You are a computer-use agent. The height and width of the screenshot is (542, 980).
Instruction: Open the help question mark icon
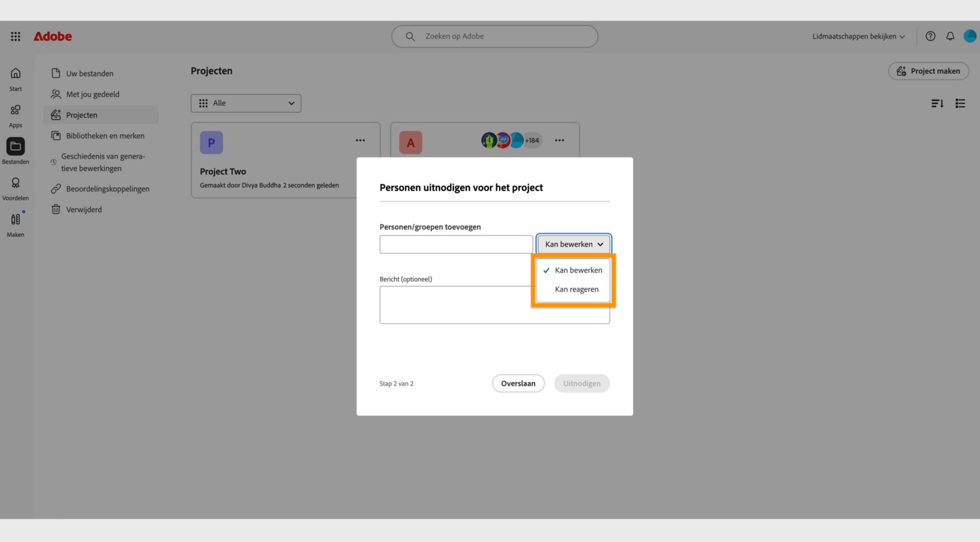(x=930, y=36)
